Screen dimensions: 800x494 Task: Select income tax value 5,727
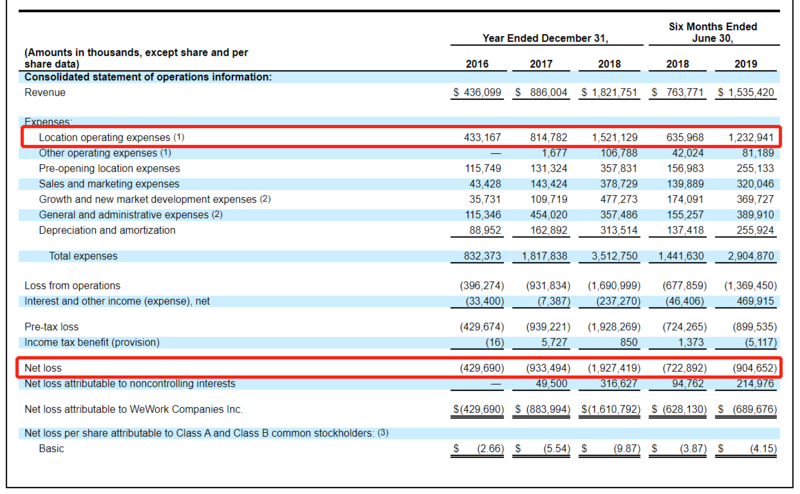pos(555,342)
